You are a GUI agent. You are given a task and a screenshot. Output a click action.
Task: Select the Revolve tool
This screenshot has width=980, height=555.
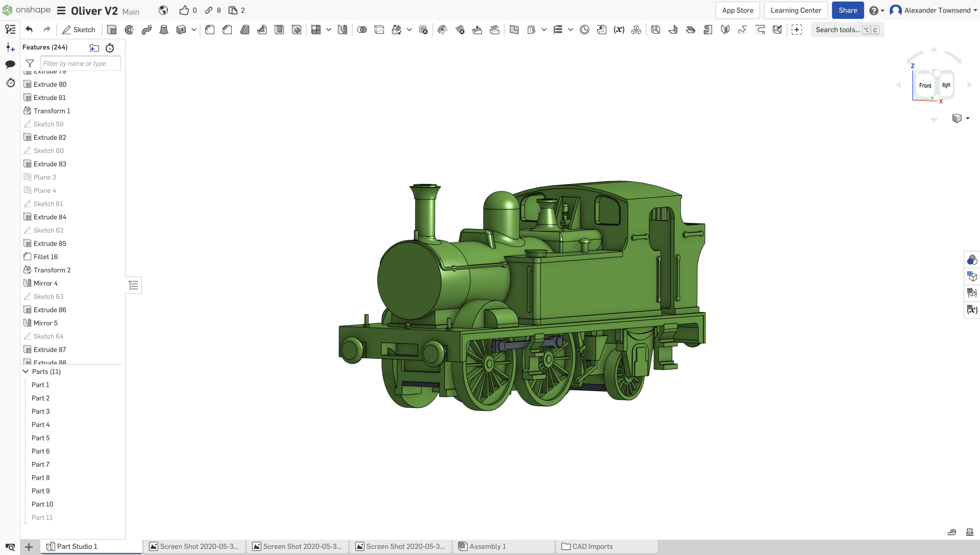(x=129, y=30)
